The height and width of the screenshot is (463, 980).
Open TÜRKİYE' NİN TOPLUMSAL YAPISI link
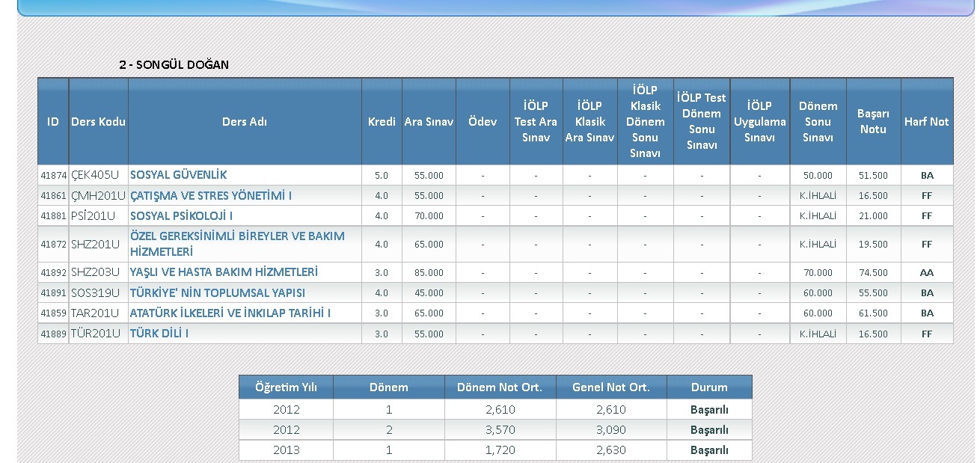coord(218,292)
